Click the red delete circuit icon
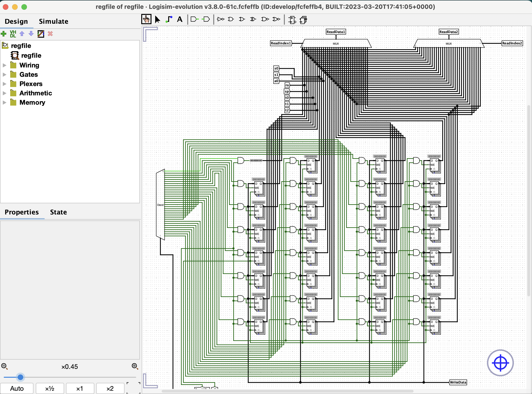532x394 pixels. (50, 34)
